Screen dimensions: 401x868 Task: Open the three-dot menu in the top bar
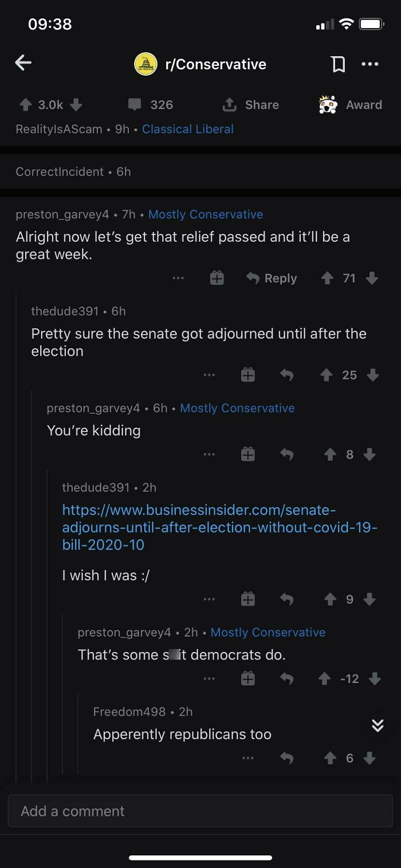coord(371,65)
